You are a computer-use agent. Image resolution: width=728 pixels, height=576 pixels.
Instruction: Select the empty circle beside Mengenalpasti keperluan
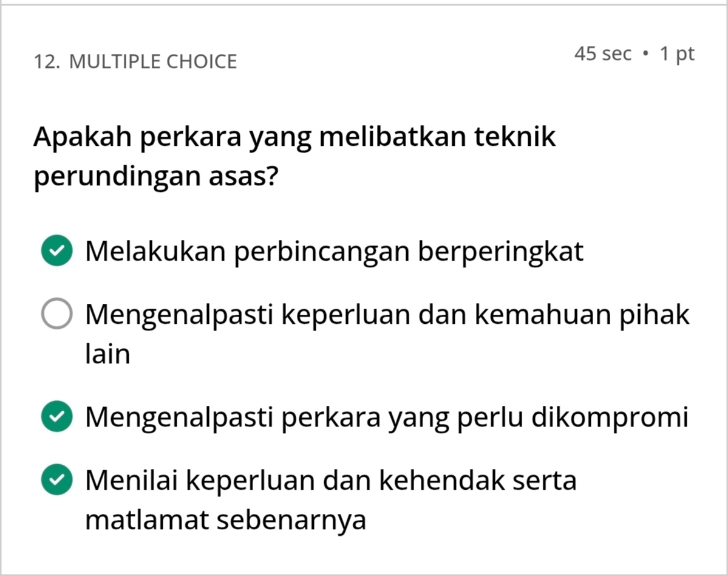57,314
